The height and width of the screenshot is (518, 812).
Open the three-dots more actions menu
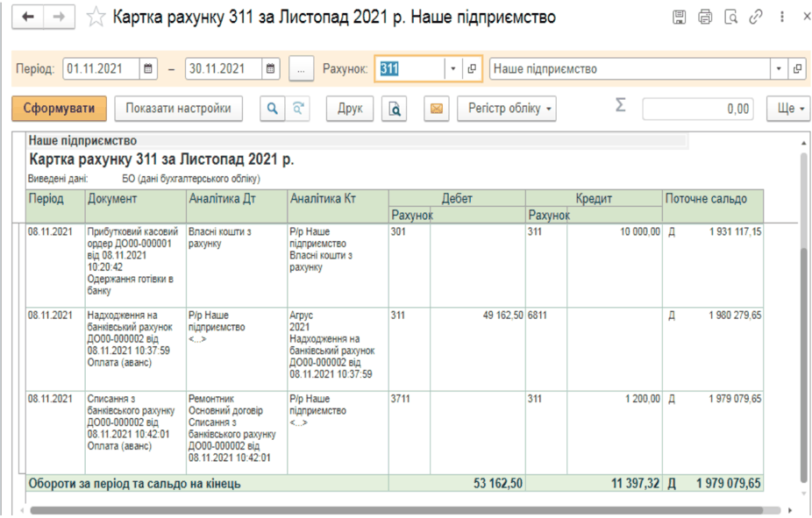click(x=782, y=17)
